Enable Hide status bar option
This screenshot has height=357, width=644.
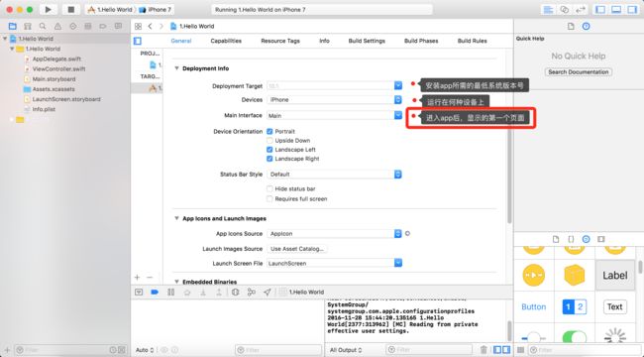pyautogui.click(x=269, y=188)
